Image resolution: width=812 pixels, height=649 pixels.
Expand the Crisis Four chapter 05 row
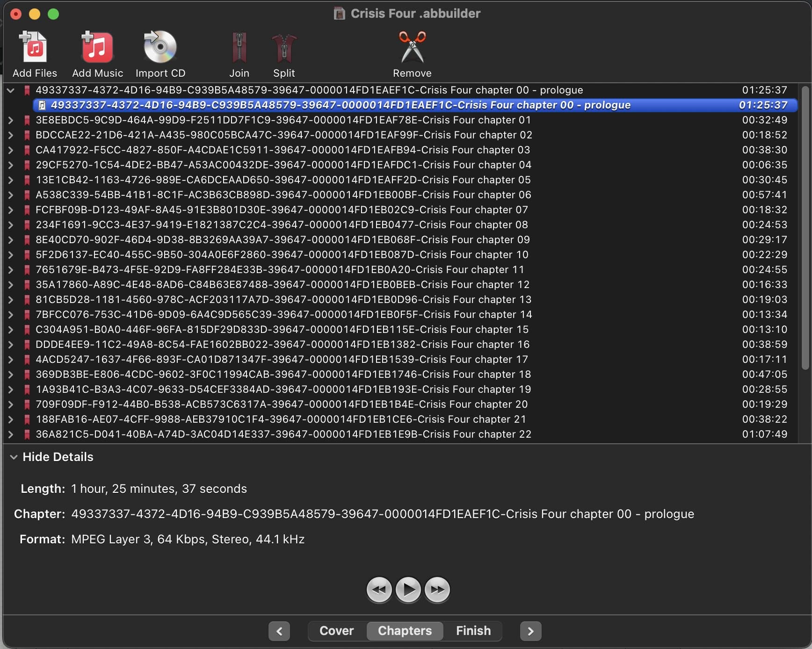click(x=10, y=180)
